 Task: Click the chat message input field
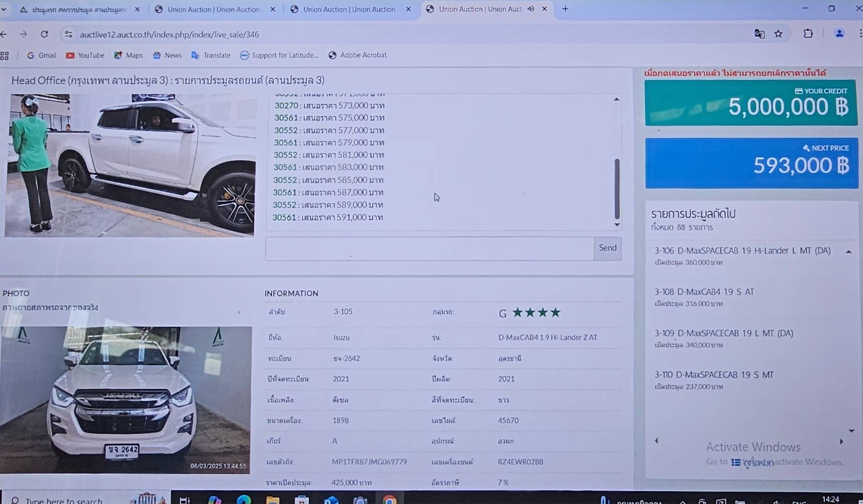tap(429, 248)
